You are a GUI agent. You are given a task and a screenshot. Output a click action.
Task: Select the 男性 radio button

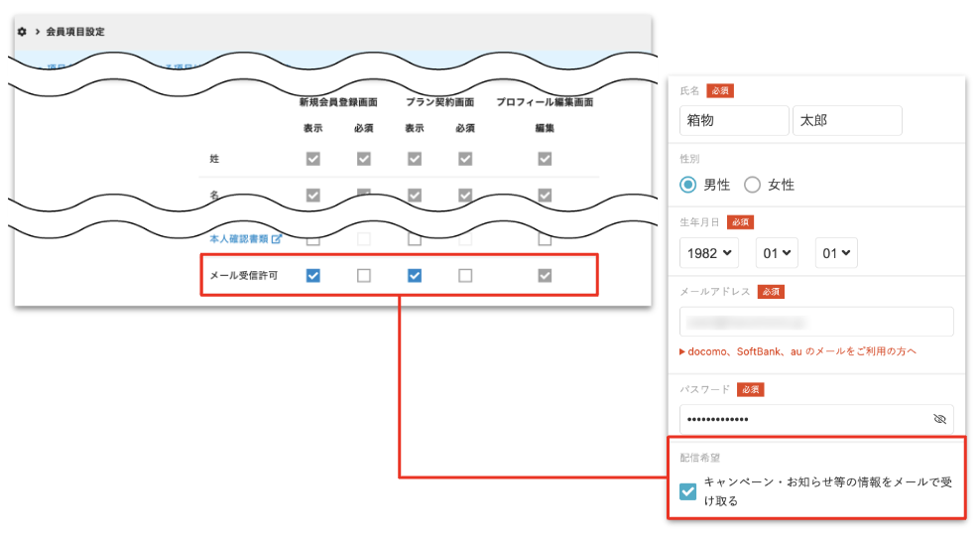click(x=688, y=185)
